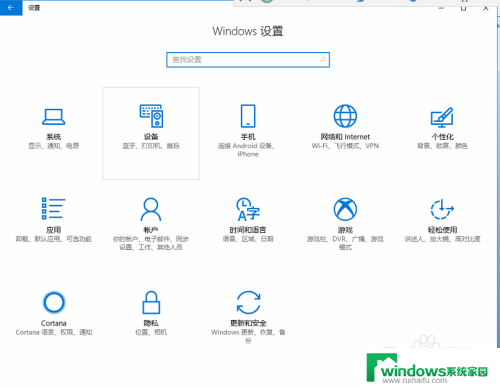Click the 系统 label text
Image resolution: width=500 pixels, height=388 pixels.
tap(54, 137)
